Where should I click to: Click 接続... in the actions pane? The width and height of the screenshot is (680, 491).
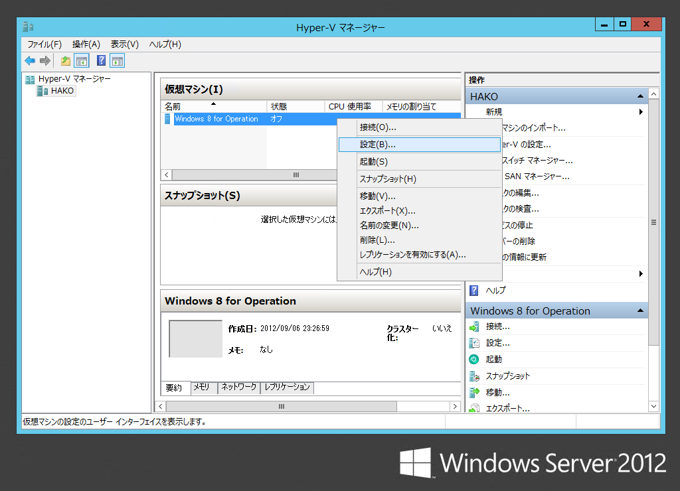[498, 327]
